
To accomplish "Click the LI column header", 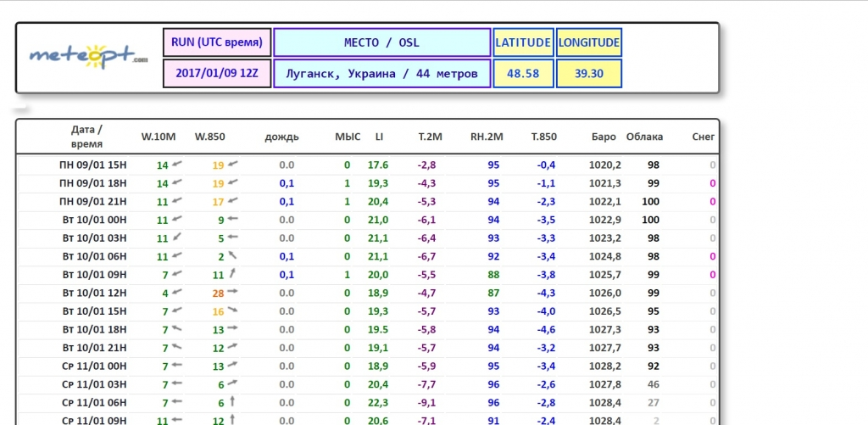I will click(379, 137).
